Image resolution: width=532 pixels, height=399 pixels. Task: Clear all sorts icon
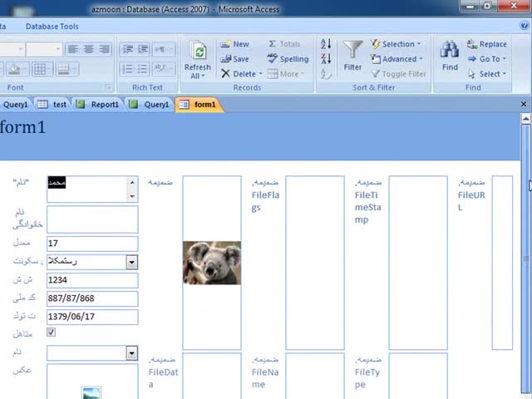(x=326, y=74)
